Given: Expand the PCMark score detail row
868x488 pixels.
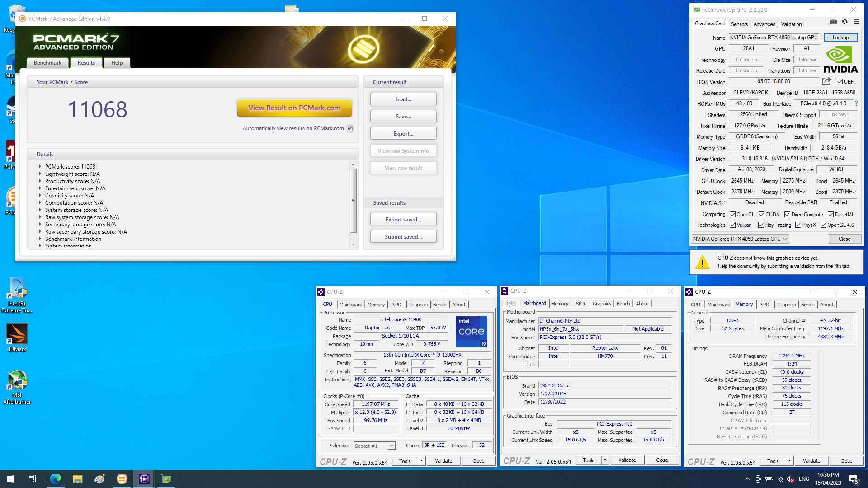Looking at the screenshot, I should 40,166.
